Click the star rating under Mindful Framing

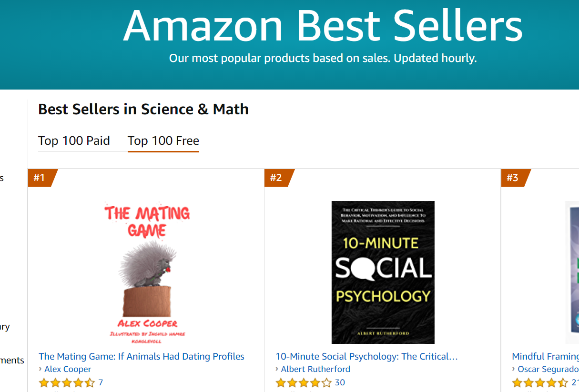[x=539, y=382]
